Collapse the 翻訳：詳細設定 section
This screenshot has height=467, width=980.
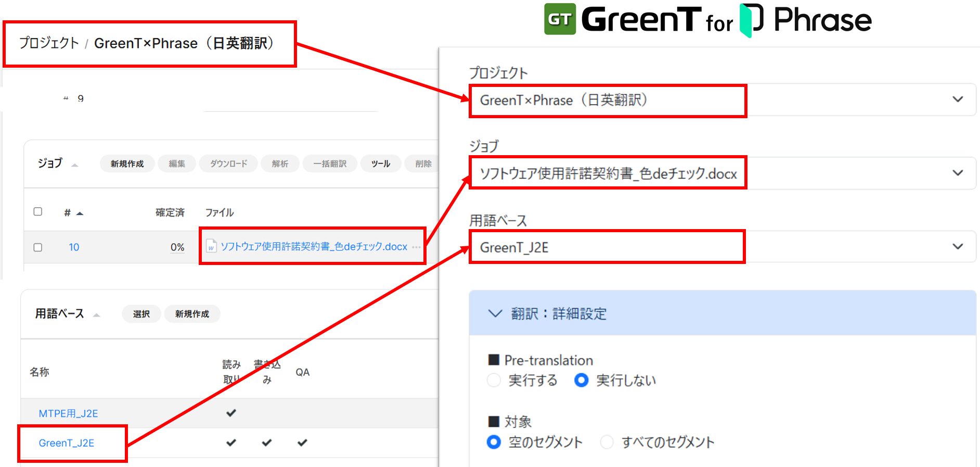tap(495, 313)
